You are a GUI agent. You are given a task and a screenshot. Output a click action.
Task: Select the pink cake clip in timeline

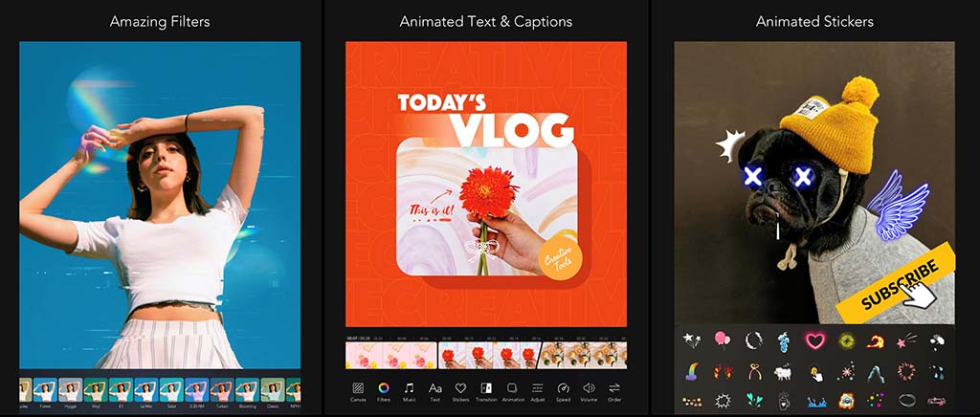coord(391,355)
